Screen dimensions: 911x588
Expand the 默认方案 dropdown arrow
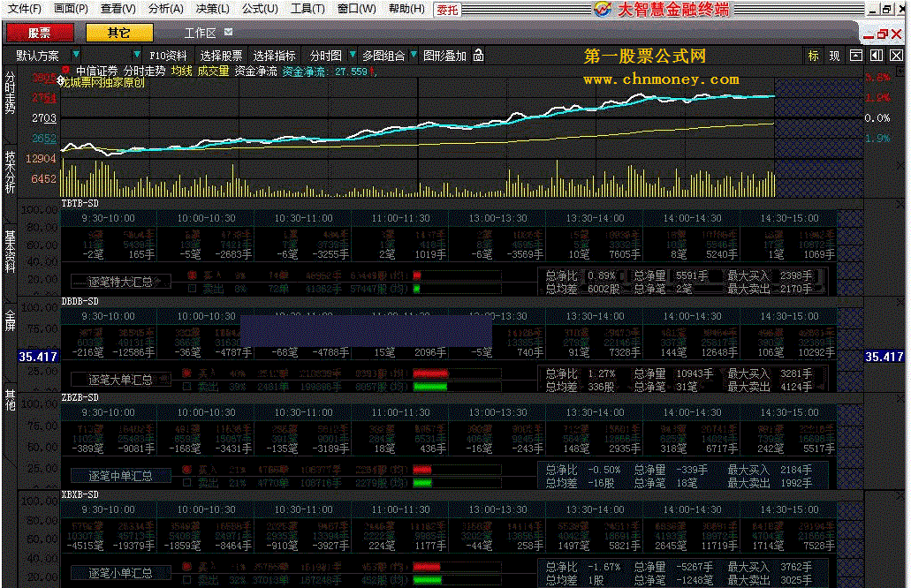click(x=76, y=55)
